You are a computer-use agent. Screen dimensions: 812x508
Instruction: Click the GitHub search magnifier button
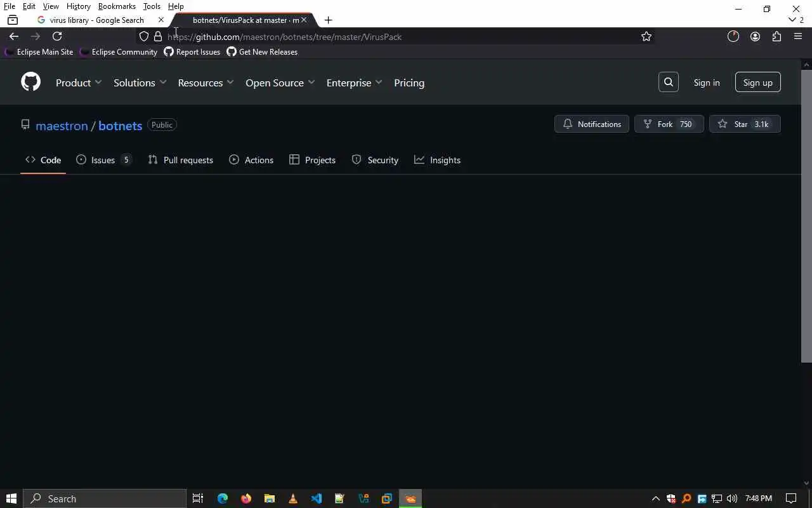(x=669, y=82)
